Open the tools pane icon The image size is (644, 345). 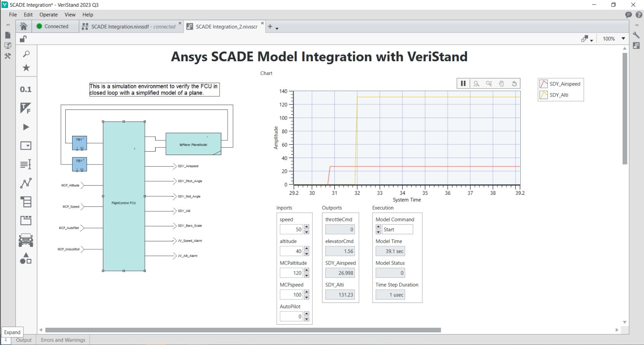click(8, 56)
